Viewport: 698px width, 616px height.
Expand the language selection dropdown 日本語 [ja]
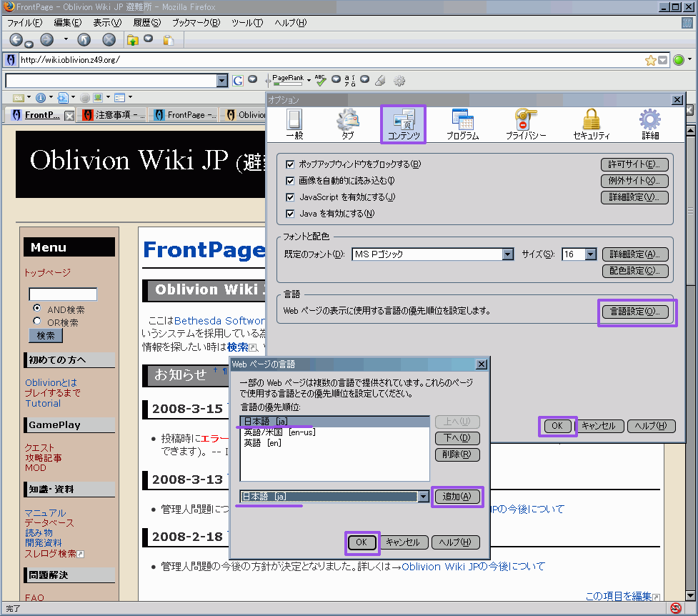pos(423,497)
